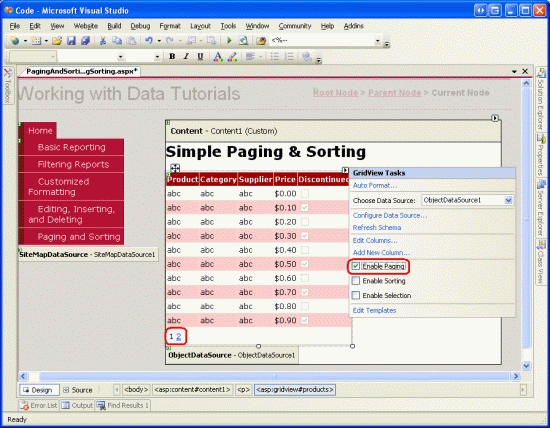The image size is (550, 428).
Task: Expand the Choose Data Source dropdown
Action: 508,200
